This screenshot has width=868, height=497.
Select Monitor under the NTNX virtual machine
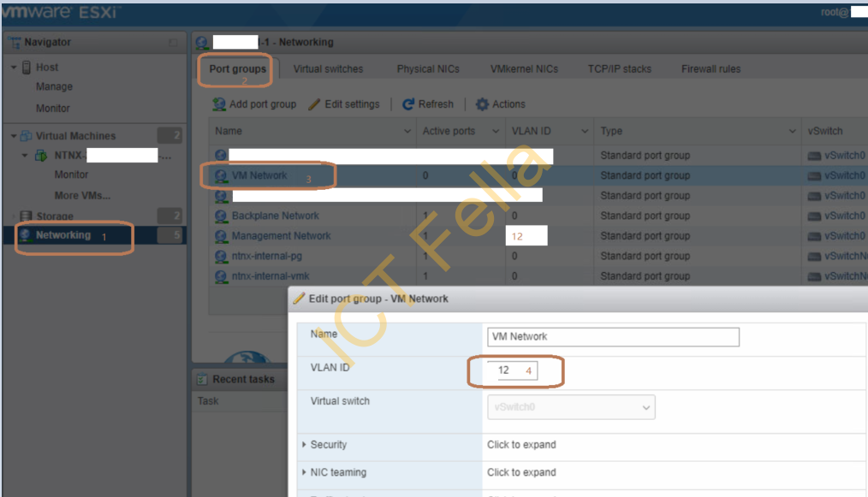pyautogui.click(x=71, y=175)
